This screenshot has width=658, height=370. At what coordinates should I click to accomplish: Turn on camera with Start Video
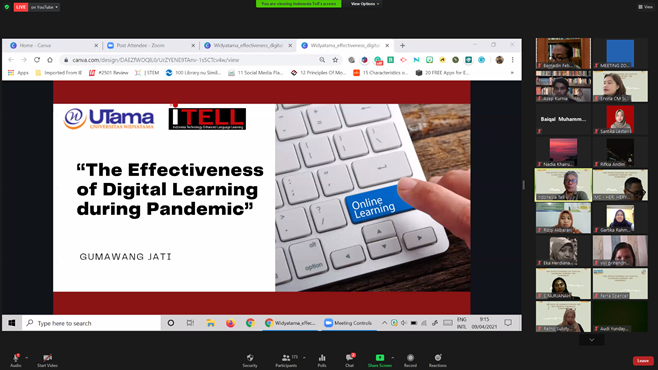click(x=47, y=360)
